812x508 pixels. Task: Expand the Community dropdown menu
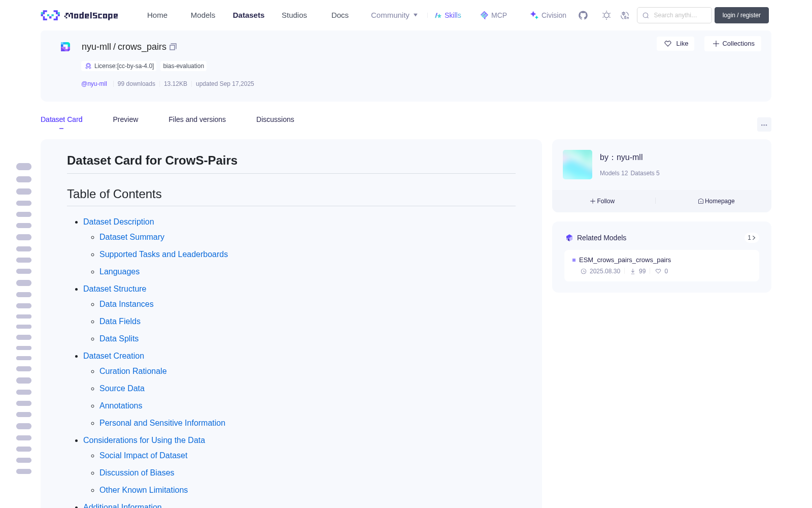(x=394, y=15)
